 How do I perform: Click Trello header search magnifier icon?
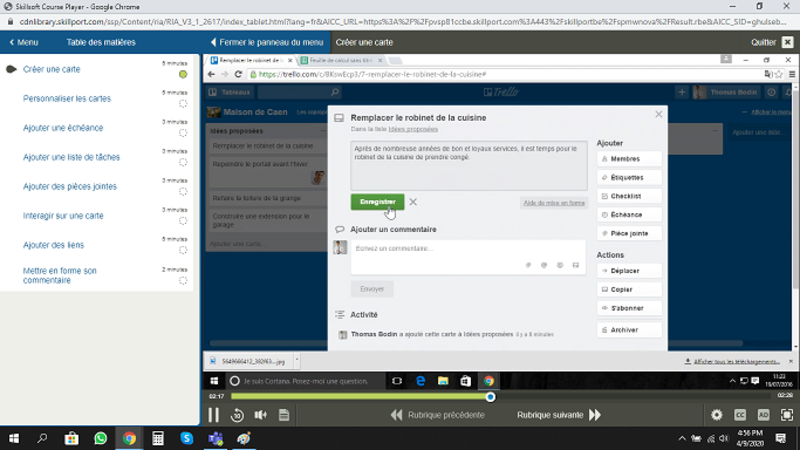tap(335, 92)
